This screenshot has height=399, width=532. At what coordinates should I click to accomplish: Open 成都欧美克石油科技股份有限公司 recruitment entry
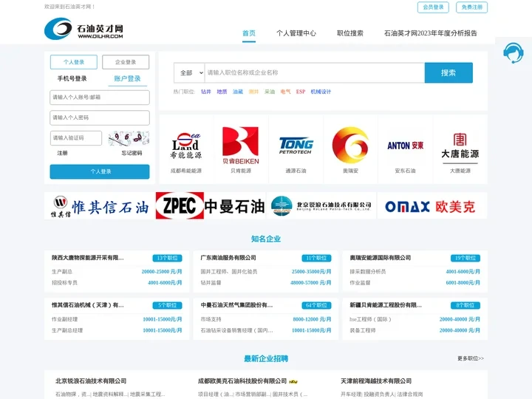coord(242,381)
